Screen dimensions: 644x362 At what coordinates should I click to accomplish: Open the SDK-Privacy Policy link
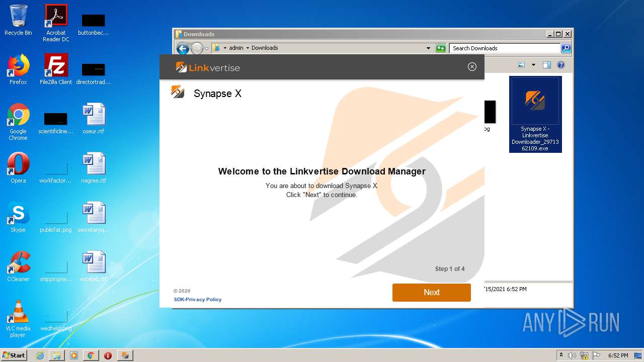point(198,300)
